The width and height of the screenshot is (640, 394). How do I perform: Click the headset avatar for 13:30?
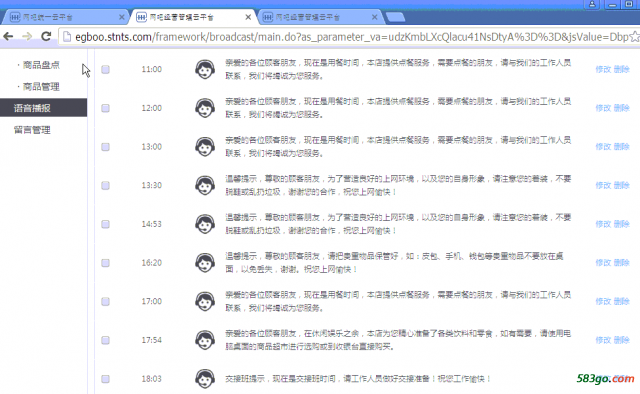pos(205,185)
